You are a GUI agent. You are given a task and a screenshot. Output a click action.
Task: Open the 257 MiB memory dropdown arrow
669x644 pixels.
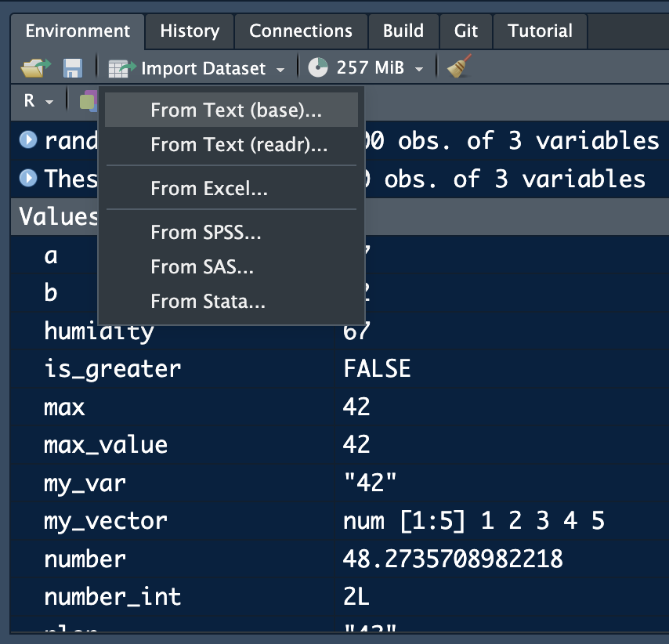click(419, 70)
